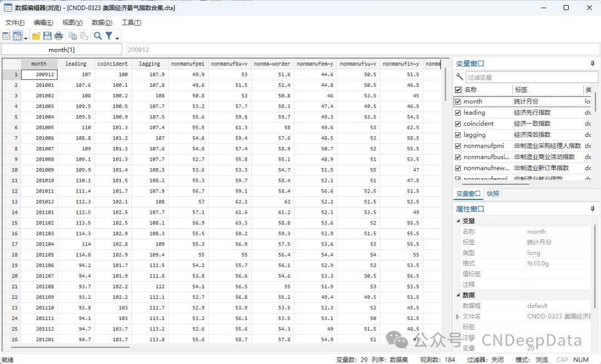Expand the 文件名 property row
Viewport: 601px width, 364px height.
tap(457, 317)
